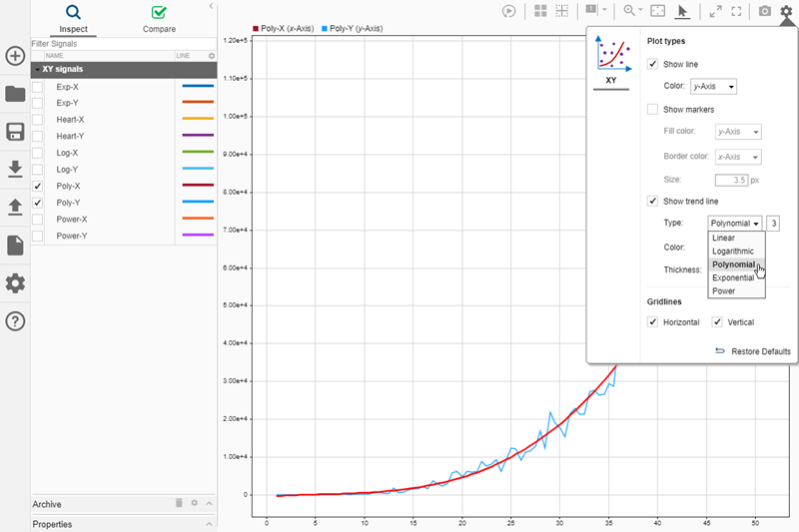Image resolution: width=799 pixels, height=532 pixels.
Task: Click the dashed-grid clear subplot icon
Action: tap(561, 11)
